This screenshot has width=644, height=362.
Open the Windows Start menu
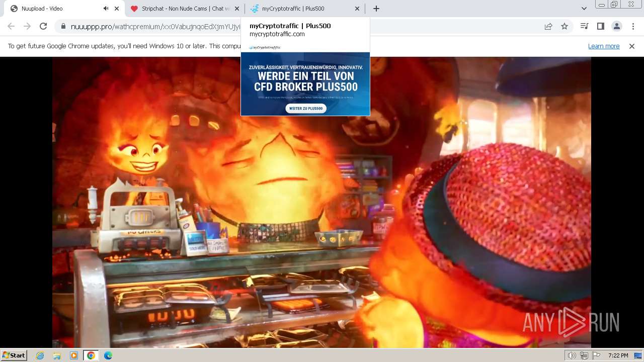pyautogui.click(x=14, y=355)
